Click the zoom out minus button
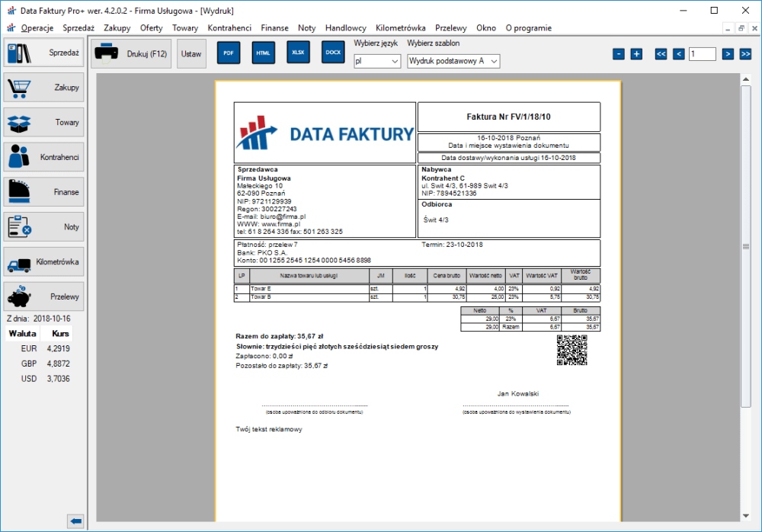The image size is (762, 532). tap(619, 54)
